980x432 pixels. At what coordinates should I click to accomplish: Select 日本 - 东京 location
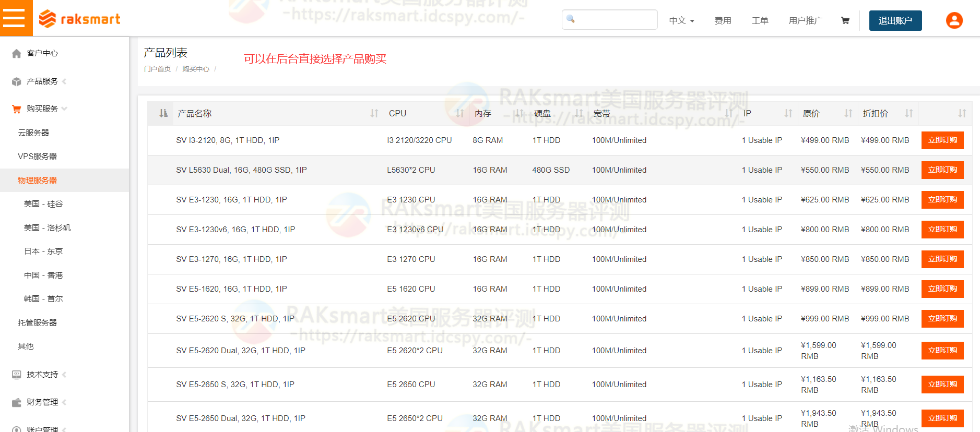(x=43, y=251)
